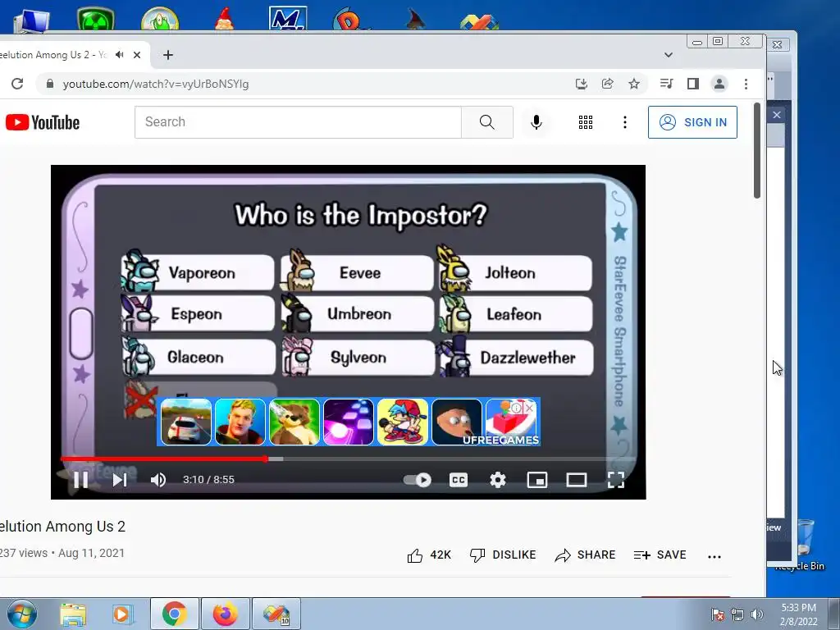Skip to the next video
Image resolution: width=840 pixels, height=630 pixels.
(x=120, y=479)
